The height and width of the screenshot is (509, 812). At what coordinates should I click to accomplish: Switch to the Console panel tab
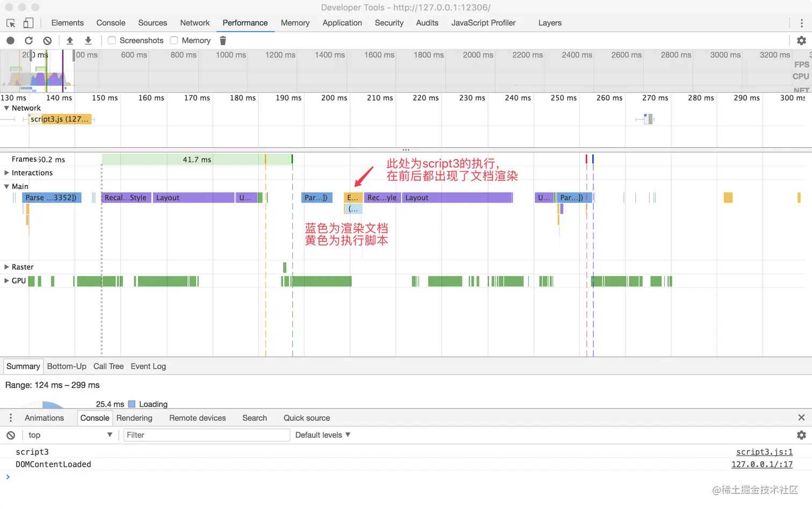pos(111,23)
